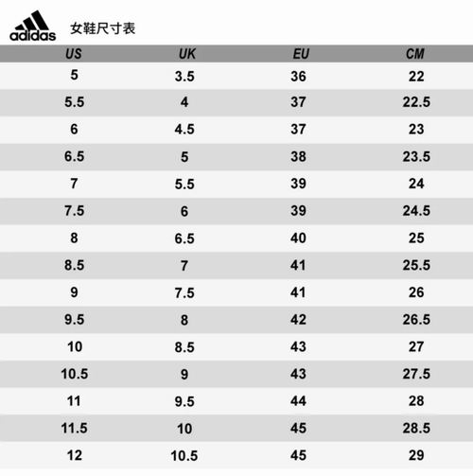Click UK size 10.5 cell
The height and width of the screenshot is (476, 473).
coord(184,456)
